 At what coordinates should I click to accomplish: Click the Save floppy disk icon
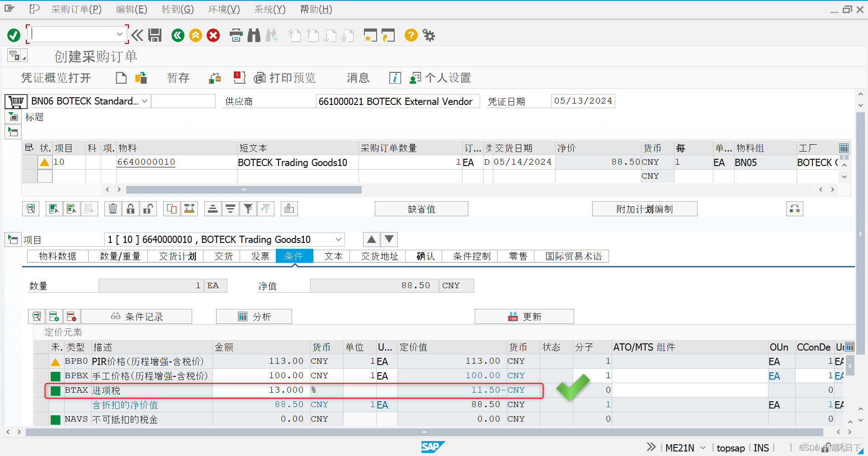click(x=155, y=35)
